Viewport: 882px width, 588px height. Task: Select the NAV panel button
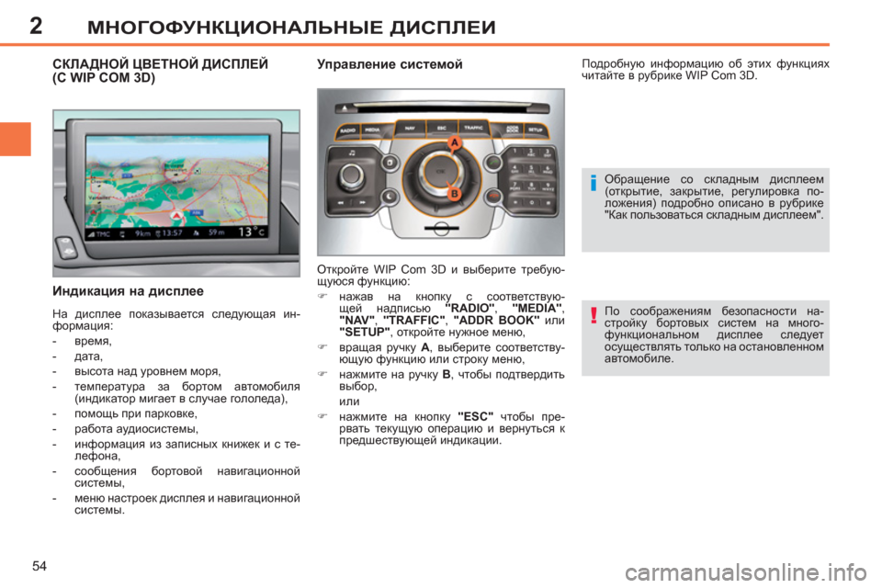411,129
